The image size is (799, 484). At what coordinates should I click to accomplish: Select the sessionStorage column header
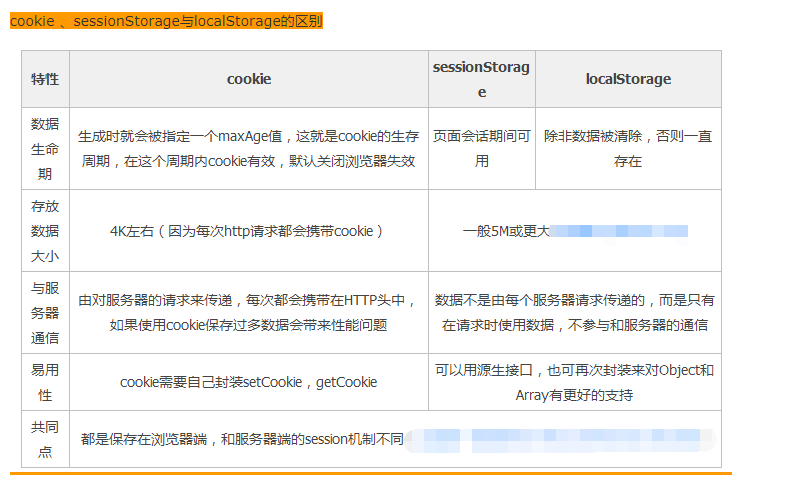482,79
